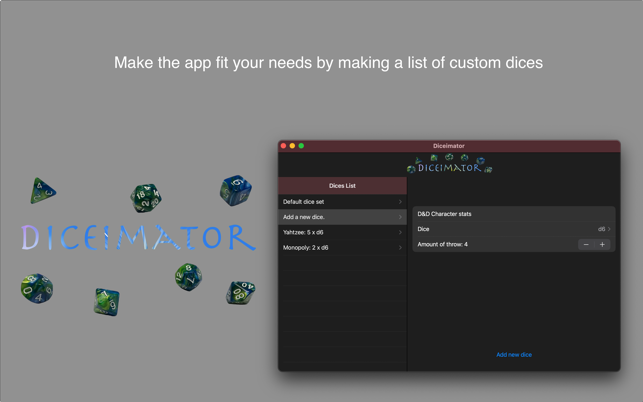Open the Yahtzee: 5 x d6 entry
This screenshot has width=643, height=402.
pos(342,232)
